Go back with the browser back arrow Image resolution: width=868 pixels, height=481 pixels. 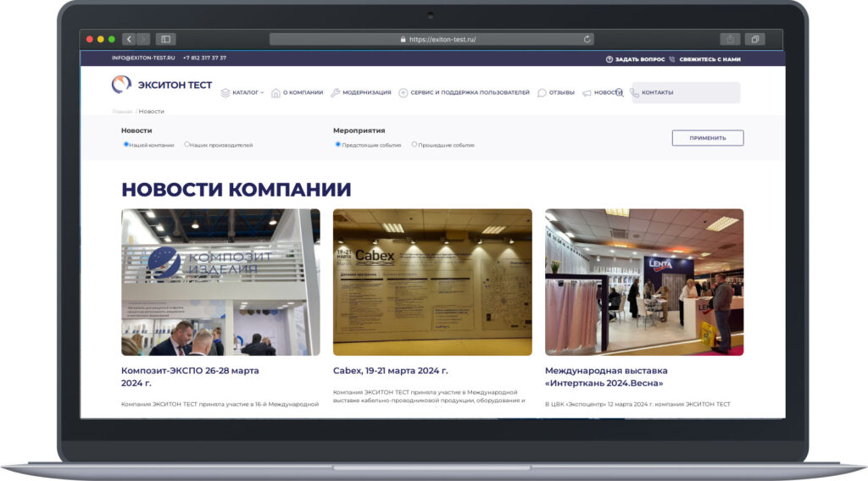(x=129, y=39)
